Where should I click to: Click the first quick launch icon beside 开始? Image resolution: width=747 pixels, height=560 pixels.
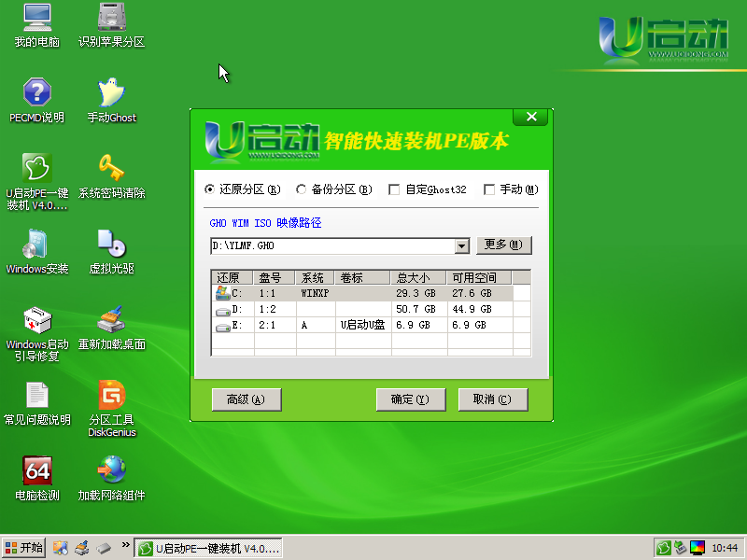[60, 548]
